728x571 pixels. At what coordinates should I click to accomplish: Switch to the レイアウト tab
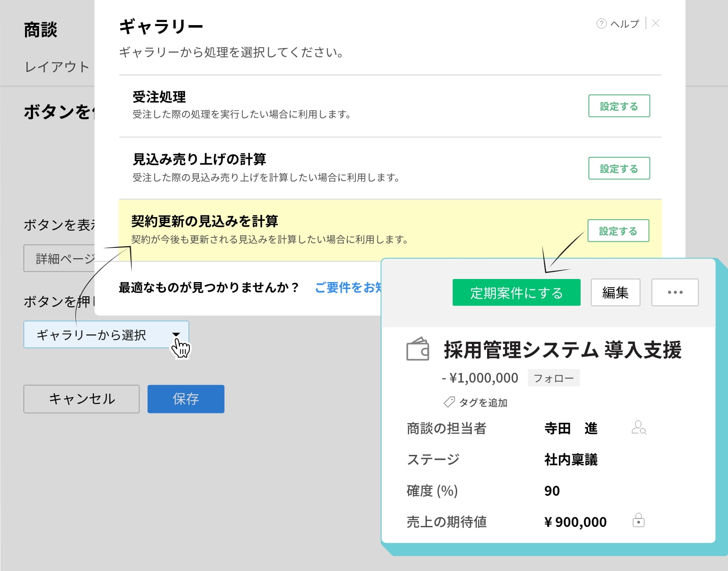(57, 67)
